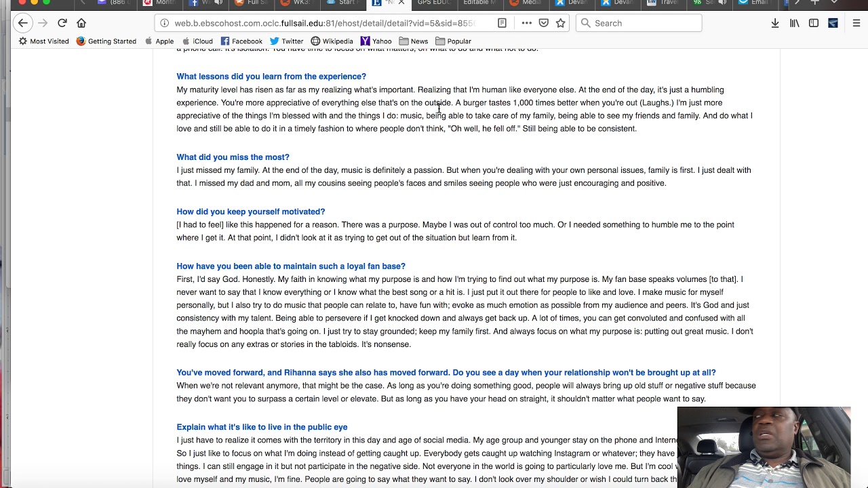This screenshot has width=868, height=488.
Task: Click the blue extension icon in toolbar
Action: pyautogui.click(x=833, y=23)
